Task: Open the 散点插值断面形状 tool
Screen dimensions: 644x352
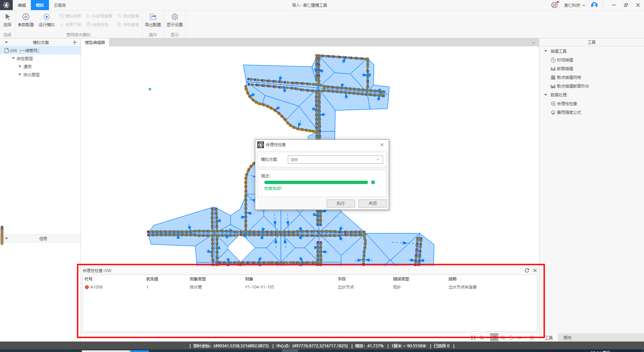Action: tap(570, 86)
